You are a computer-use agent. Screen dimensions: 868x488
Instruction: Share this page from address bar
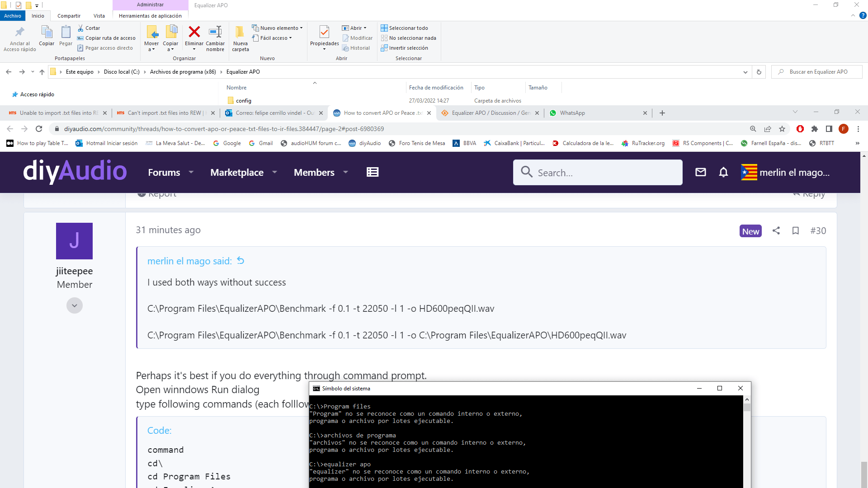768,129
